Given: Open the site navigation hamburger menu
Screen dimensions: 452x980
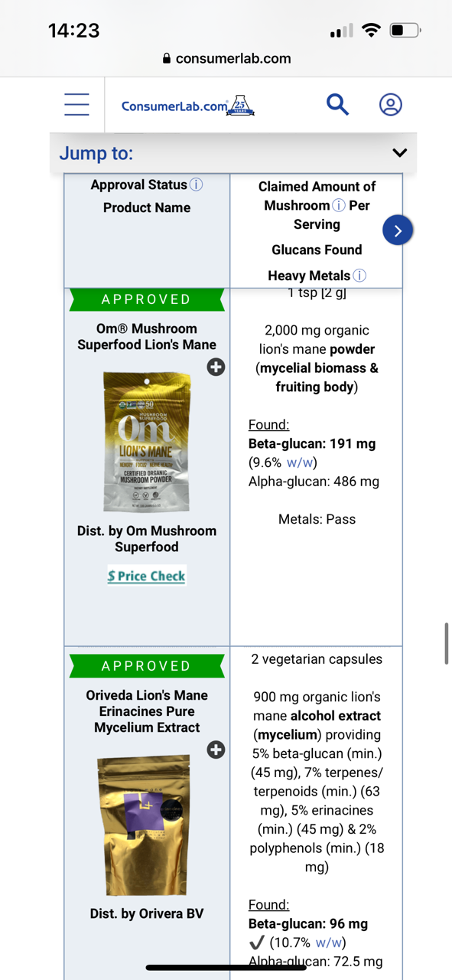Looking at the screenshot, I should 76,105.
